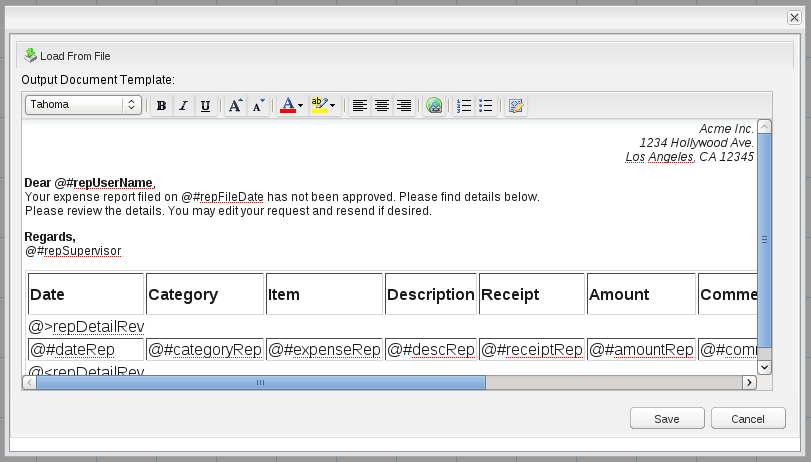Toggle bold formatting
The image size is (811, 462).
[x=161, y=105]
